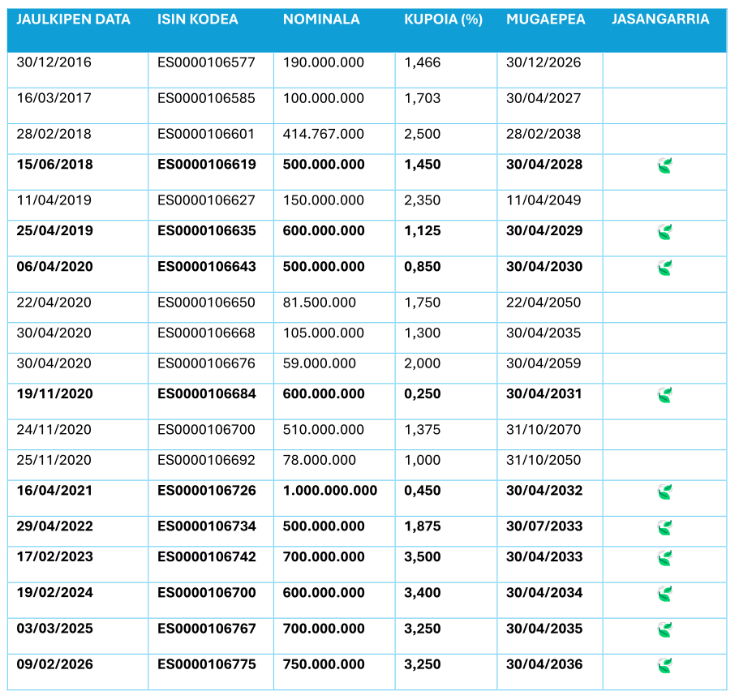Click the sustainability leaf in the 25/04/2019 row
Screen dimensions: 739x700
[664, 234]
